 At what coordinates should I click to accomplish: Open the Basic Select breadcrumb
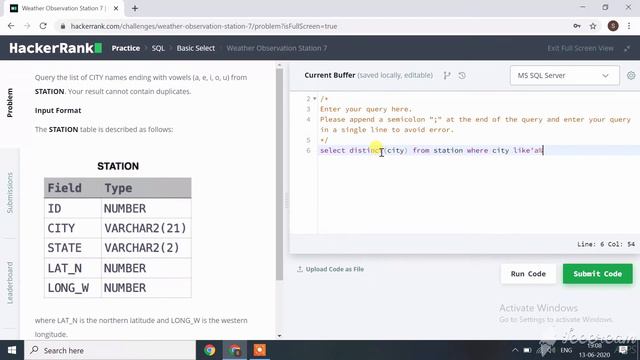tap(196, 48)
